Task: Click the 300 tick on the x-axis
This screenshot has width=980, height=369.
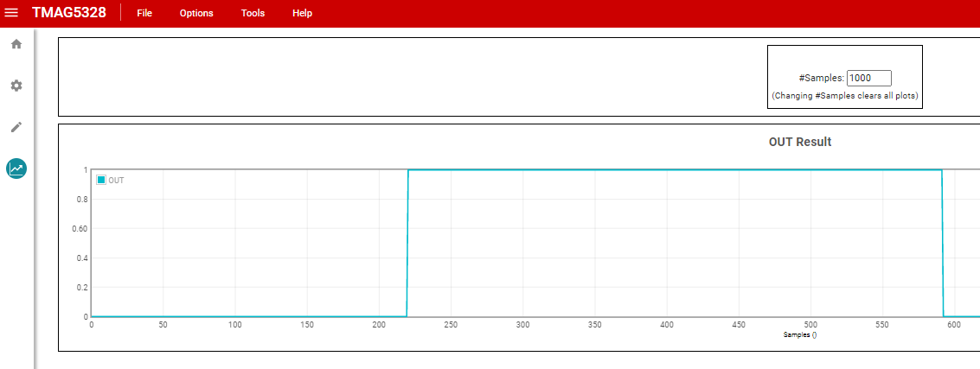Action: (522, 324)
